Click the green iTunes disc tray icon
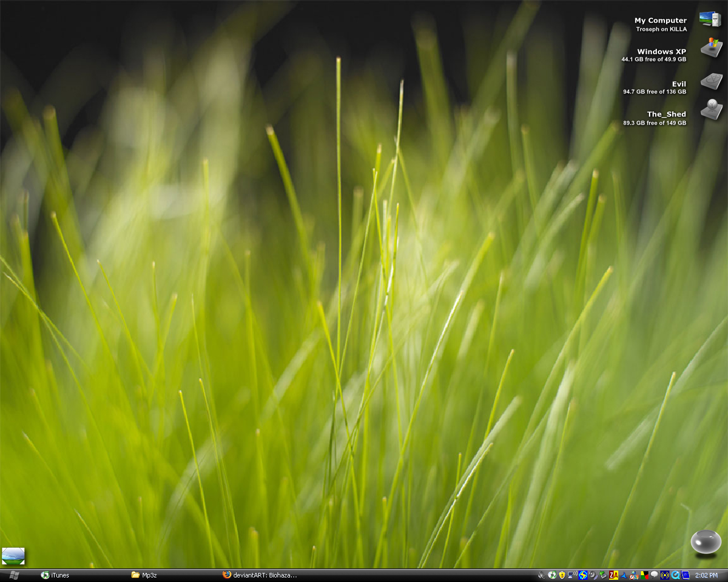 pyautogui.click(x=552, y=575)
